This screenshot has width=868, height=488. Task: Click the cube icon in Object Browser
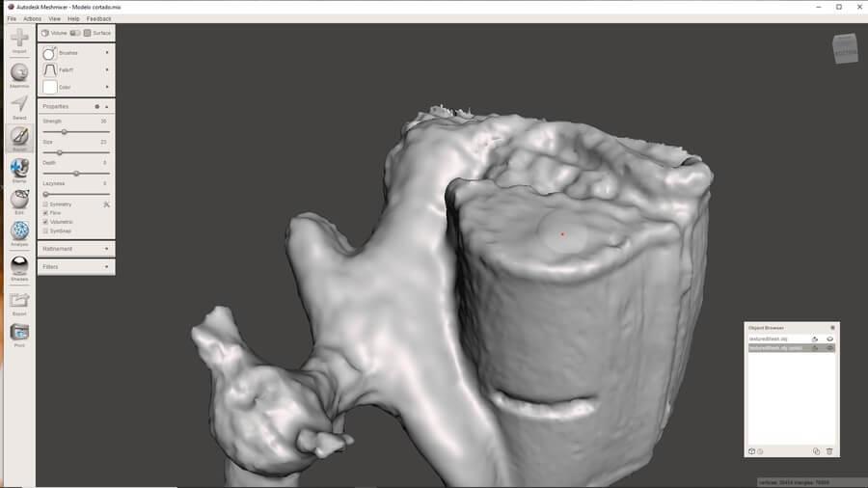pos(751,451)
